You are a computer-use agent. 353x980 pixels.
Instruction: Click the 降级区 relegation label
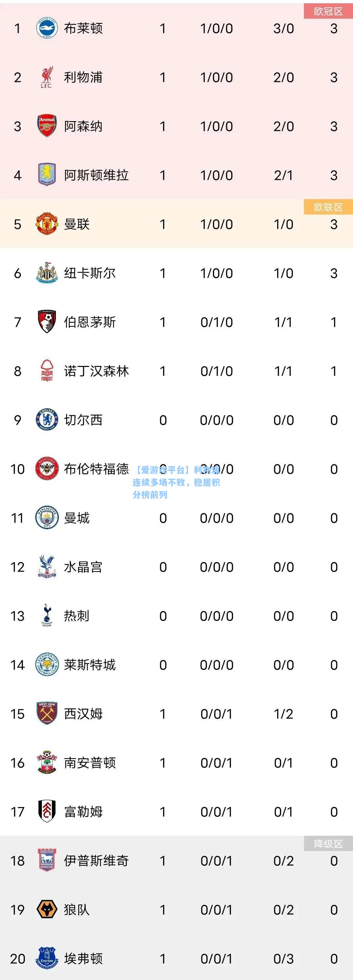(x=328, y=844)
